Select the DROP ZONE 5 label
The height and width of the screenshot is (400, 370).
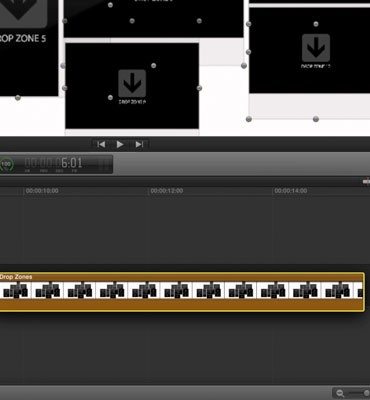[23, 38]
